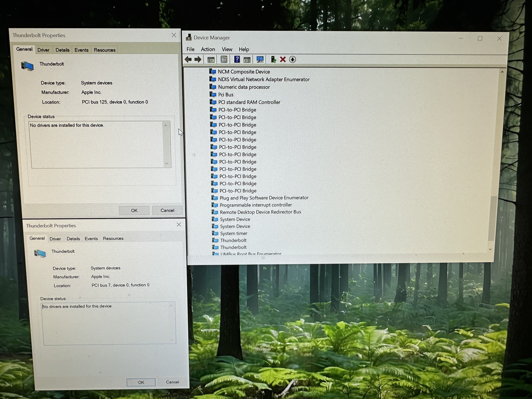
Task: Click the Forward arrow toolbar icon
Action: click(198, 59)
